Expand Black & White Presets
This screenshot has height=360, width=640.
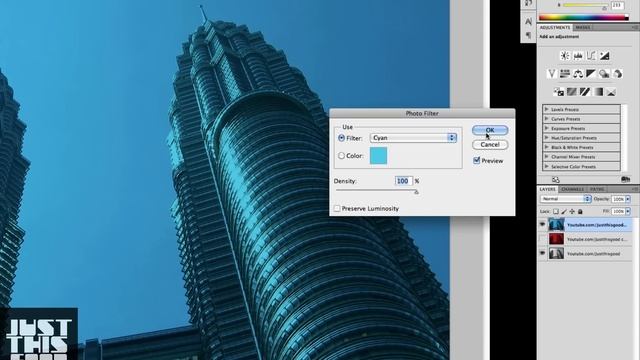point(547,147)
